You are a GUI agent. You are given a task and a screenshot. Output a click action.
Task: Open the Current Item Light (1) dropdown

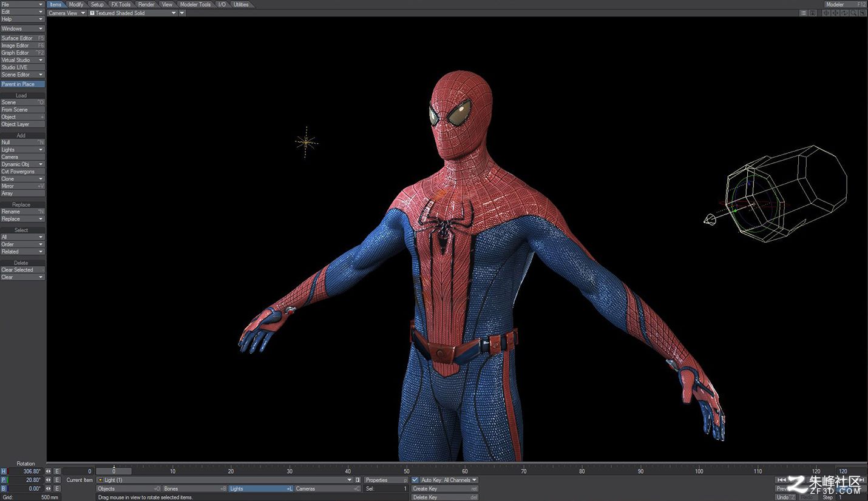coord(225,480)
